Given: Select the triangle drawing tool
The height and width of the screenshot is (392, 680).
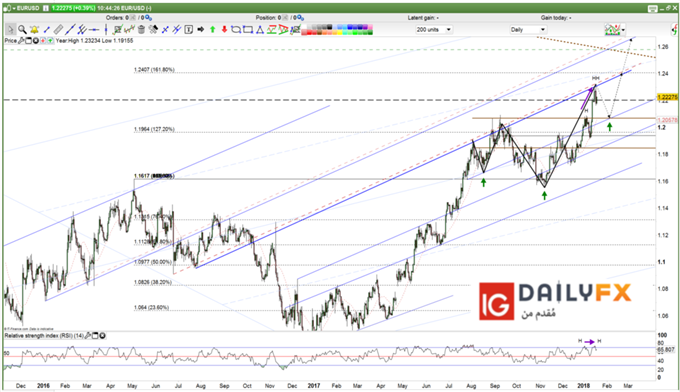Looking at the screenshot, I should click(x=260, y=29).
